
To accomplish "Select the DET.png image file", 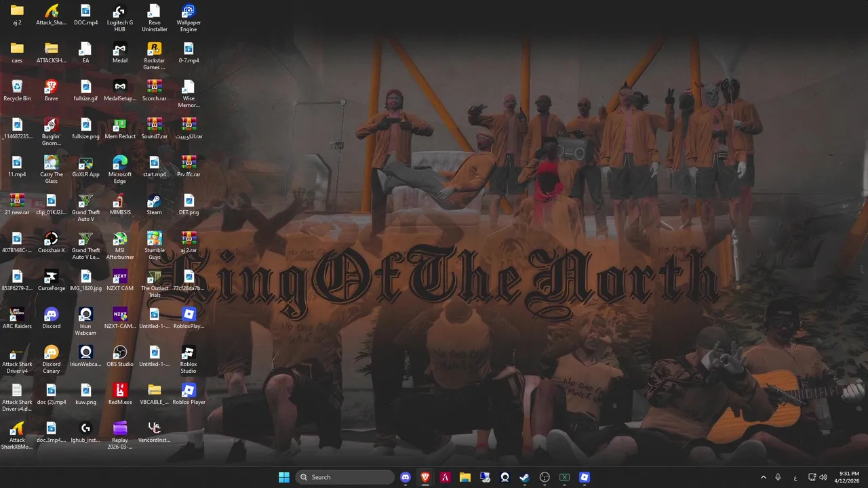I will click(189, 205).
